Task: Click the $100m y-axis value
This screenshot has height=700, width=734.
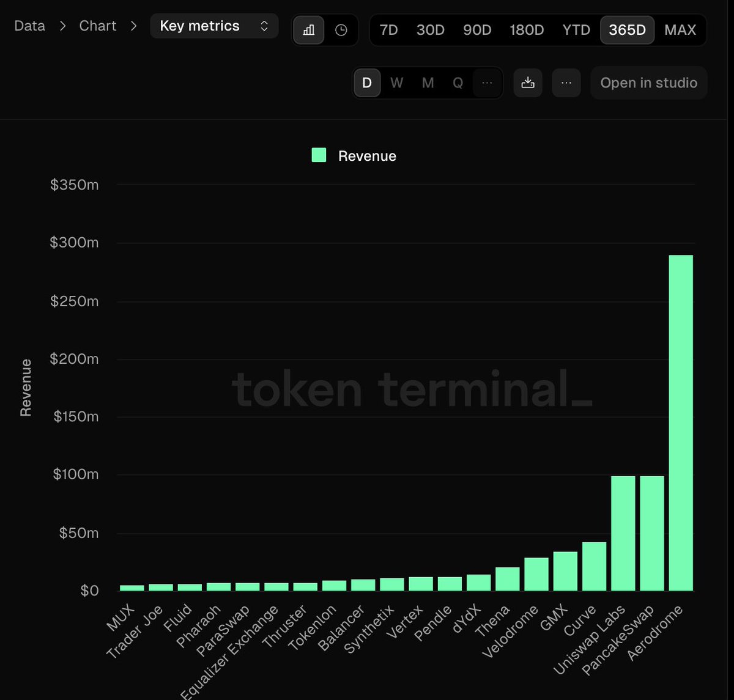Action: pyautogui.click(x=75, y=474)
